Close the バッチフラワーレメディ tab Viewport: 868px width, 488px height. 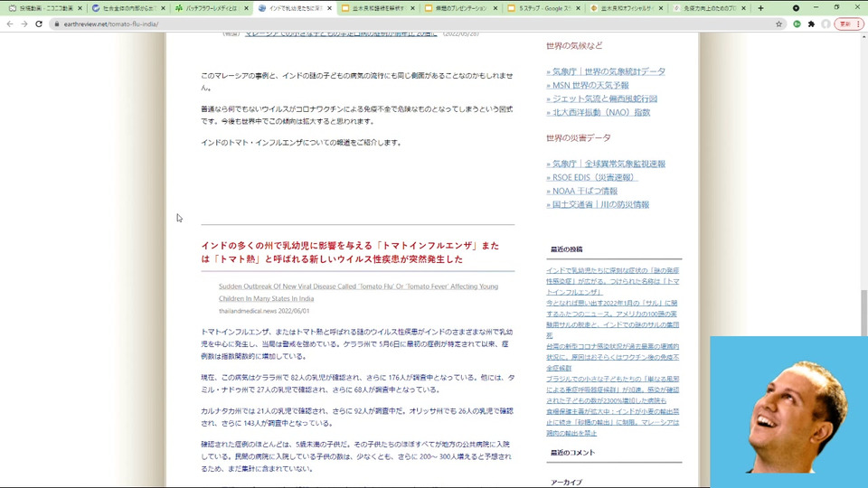(x=246, y=8)
